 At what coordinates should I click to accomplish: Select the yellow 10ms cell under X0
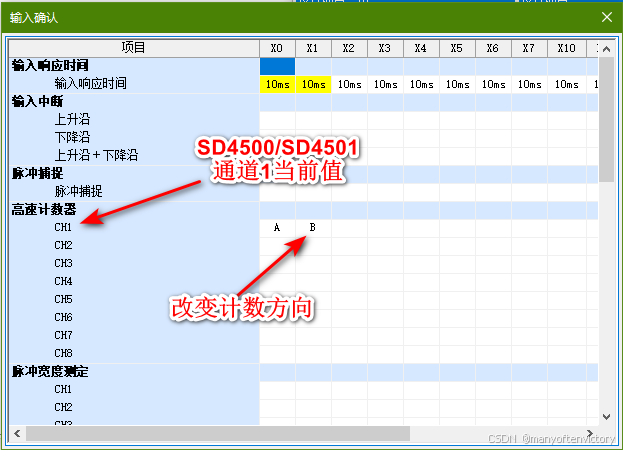(277, 84)
